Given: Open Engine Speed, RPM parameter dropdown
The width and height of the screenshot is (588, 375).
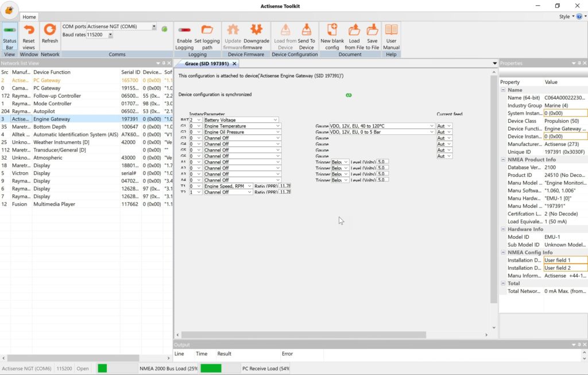Looking at the screenshot, I should pyautogui.click(x=249, y=186).
